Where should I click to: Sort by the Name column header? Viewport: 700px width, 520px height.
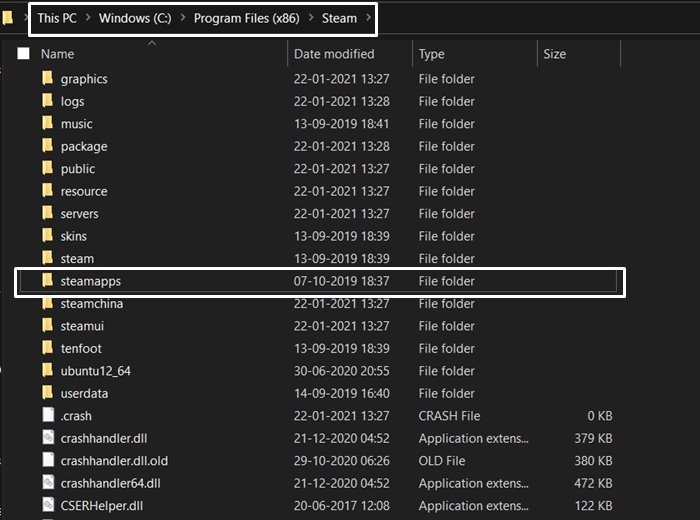[57, 54]
